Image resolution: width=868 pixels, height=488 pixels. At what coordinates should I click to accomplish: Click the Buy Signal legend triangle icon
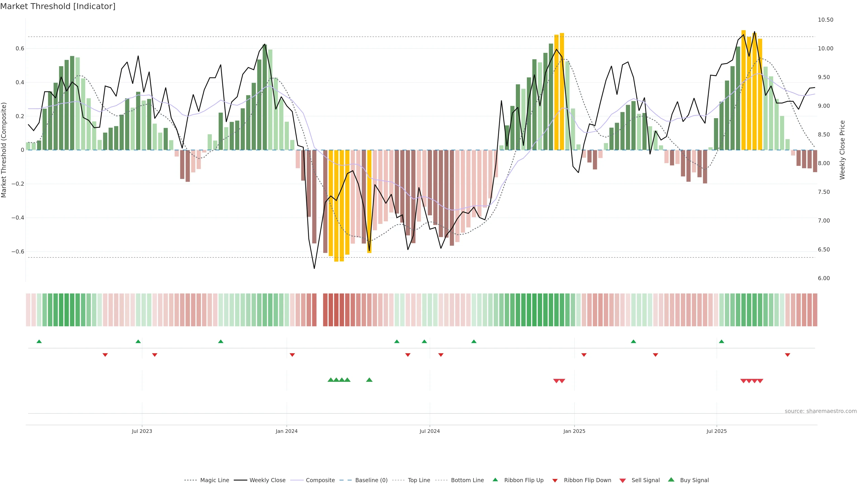point(671,480)
